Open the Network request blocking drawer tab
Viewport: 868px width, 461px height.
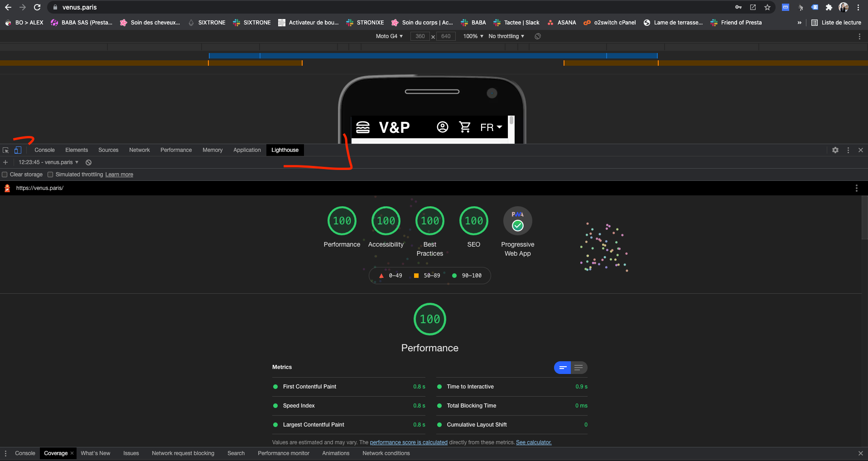click(183, 453)
